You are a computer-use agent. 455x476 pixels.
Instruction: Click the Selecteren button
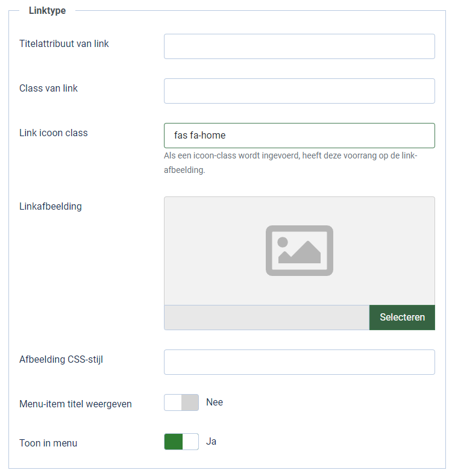tap(402, 318)
